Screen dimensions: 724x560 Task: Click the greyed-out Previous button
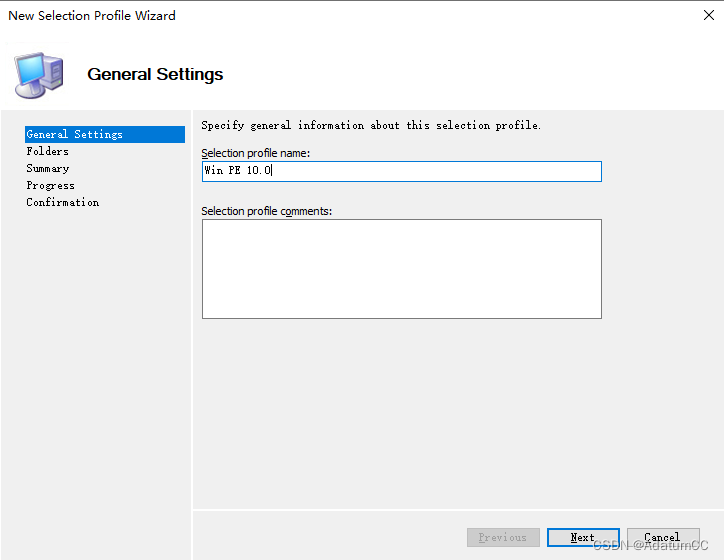tap(503, 537)
